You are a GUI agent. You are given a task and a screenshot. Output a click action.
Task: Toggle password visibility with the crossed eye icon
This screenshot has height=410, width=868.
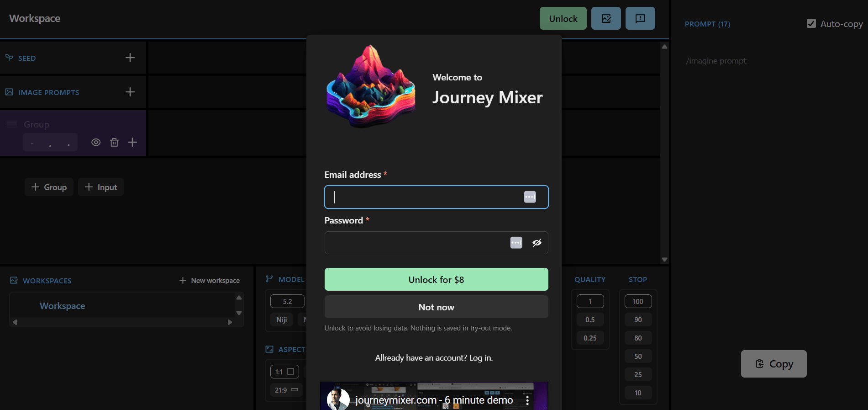pos(537,243)
